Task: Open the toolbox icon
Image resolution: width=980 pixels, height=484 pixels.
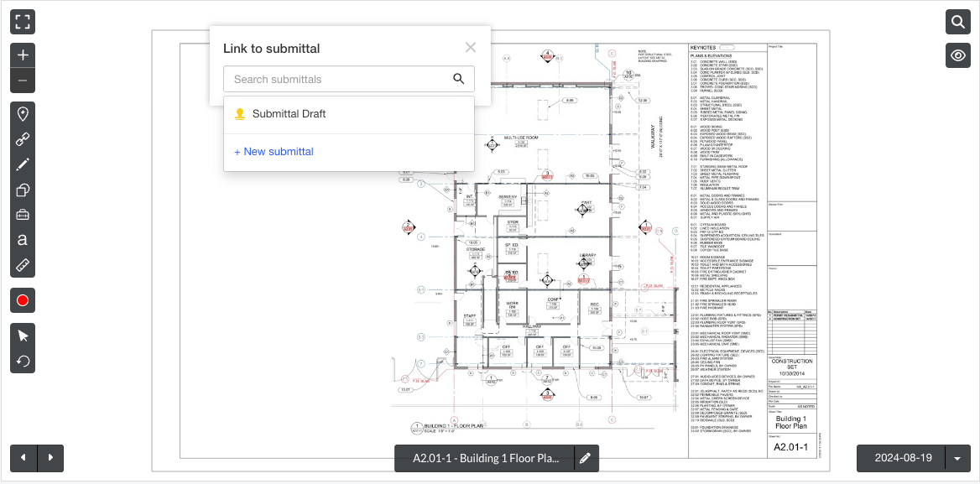Action: click(23, 215)
